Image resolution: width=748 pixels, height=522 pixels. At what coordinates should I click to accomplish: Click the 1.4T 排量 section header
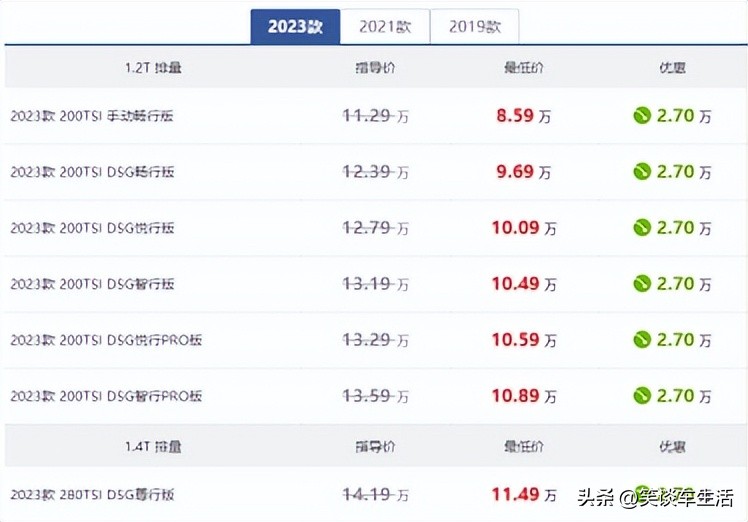click(x=153, y=446)
